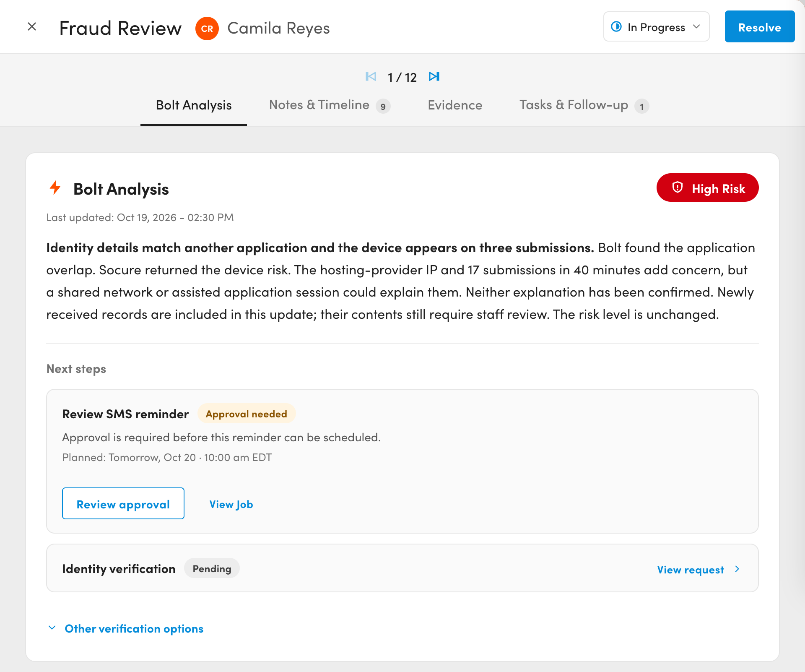This screenshot has width=805, height=672.
Task: Open the View Job link
Action: pyautogui.click(x=231, y=504)
